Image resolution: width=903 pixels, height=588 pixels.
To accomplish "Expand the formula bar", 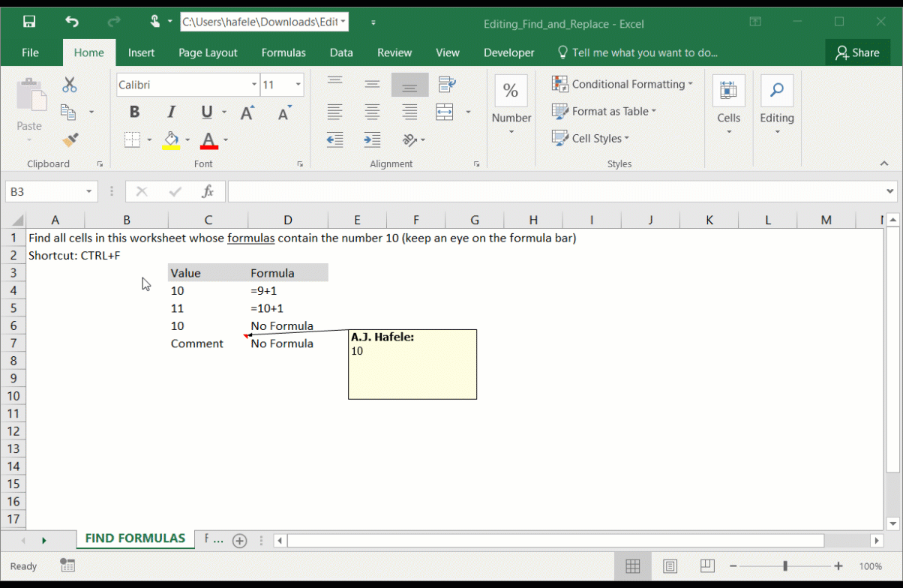I will click(890, 191).
